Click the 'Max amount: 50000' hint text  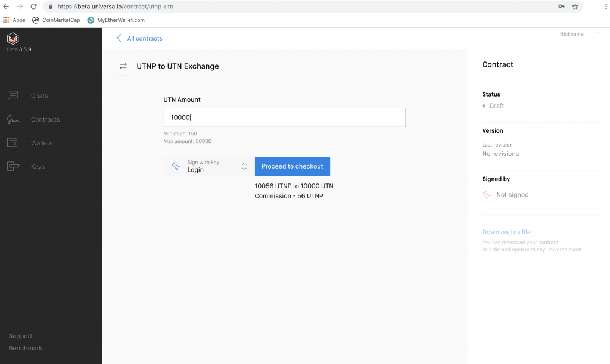point(188,141)
